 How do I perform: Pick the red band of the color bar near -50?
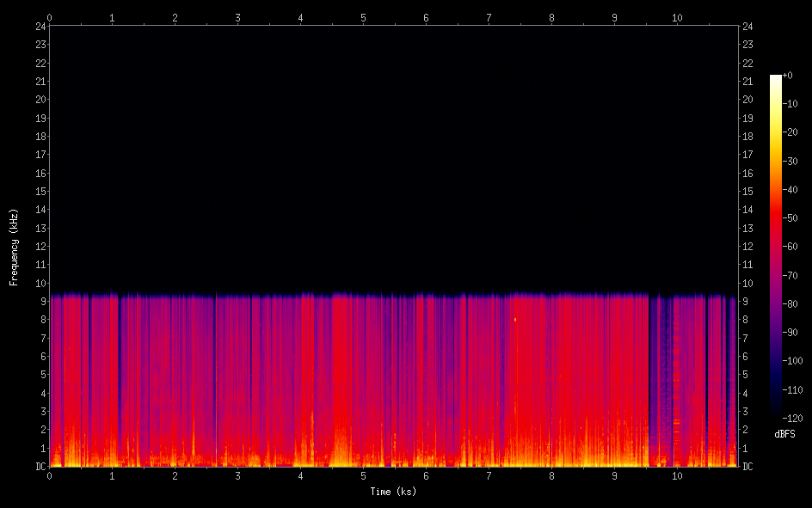point(776,218)
